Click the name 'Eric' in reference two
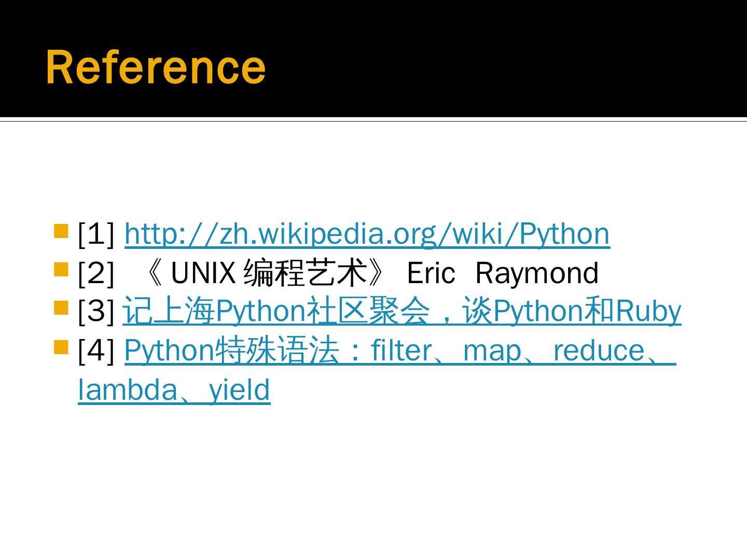The width and height of the screenshot is (747, 560). point(431,273)
